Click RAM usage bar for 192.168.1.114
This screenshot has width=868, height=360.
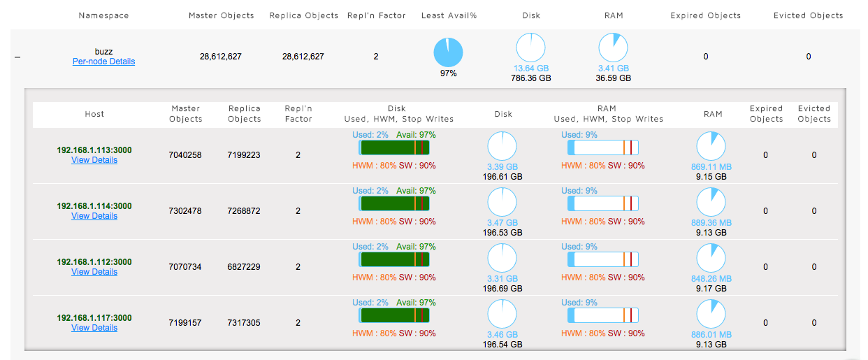(603, 203)
